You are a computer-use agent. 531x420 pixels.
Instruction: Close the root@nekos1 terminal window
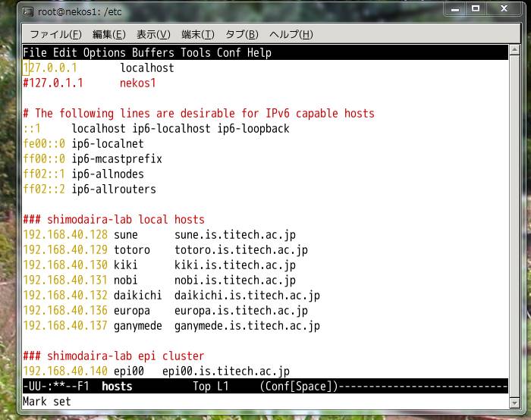pos(504,9)
